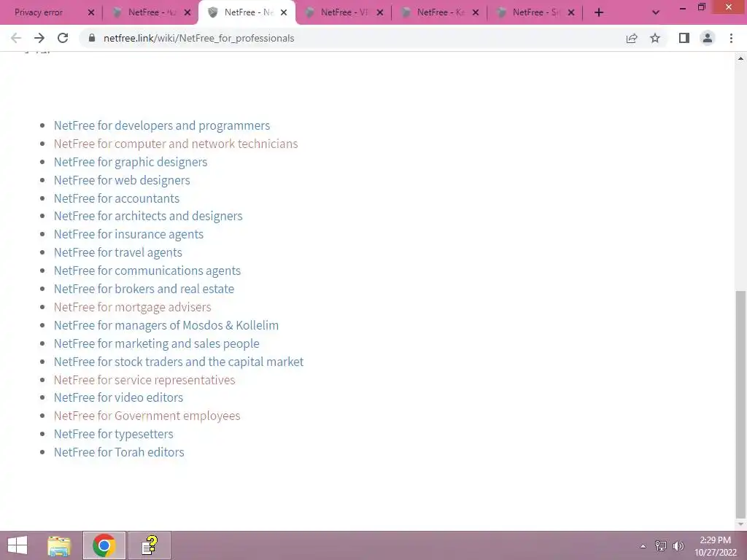This screenshot has width=747, height=560.
Task: Switch to the NetFree - K tab
Action: tap(435, 12)
